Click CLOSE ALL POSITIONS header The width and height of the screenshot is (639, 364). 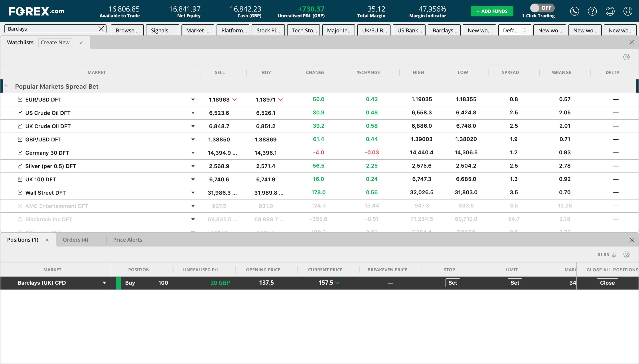[612, 270]
